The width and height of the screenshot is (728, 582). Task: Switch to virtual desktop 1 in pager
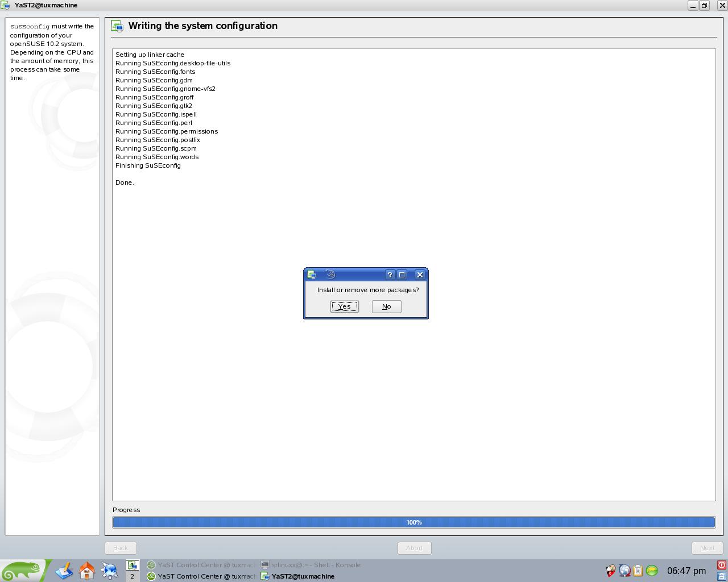[x=133, y=565]
